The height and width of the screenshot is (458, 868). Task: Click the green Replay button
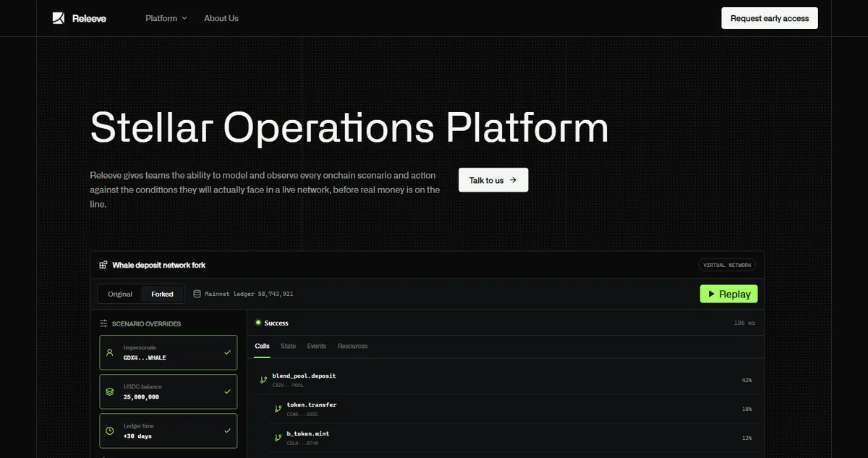coord(729,294)
